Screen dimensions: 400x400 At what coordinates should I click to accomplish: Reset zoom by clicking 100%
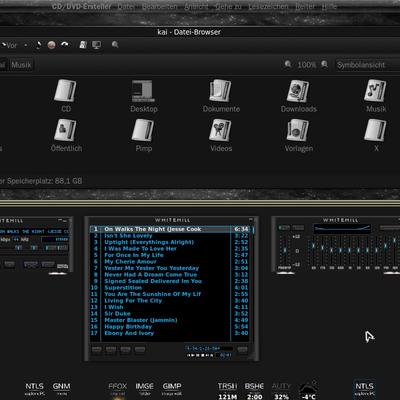306,65
